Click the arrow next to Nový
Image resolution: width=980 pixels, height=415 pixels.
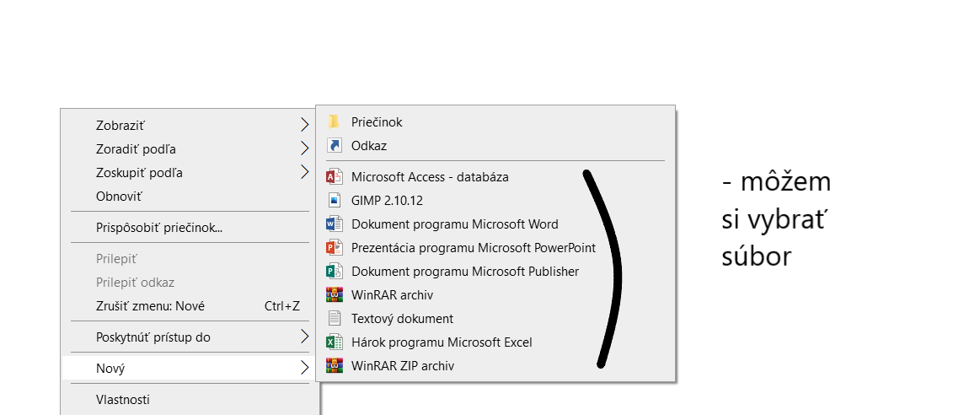point(304,369)
